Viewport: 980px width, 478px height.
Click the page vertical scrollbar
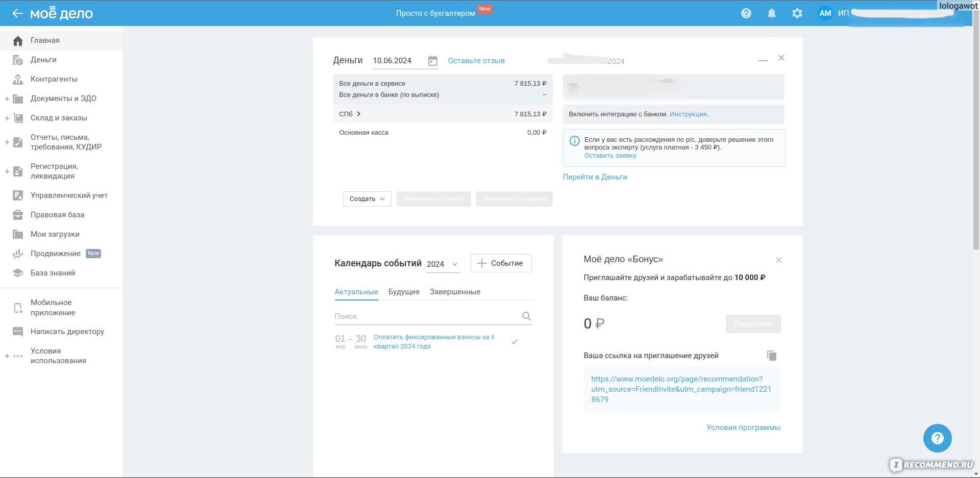976,130
